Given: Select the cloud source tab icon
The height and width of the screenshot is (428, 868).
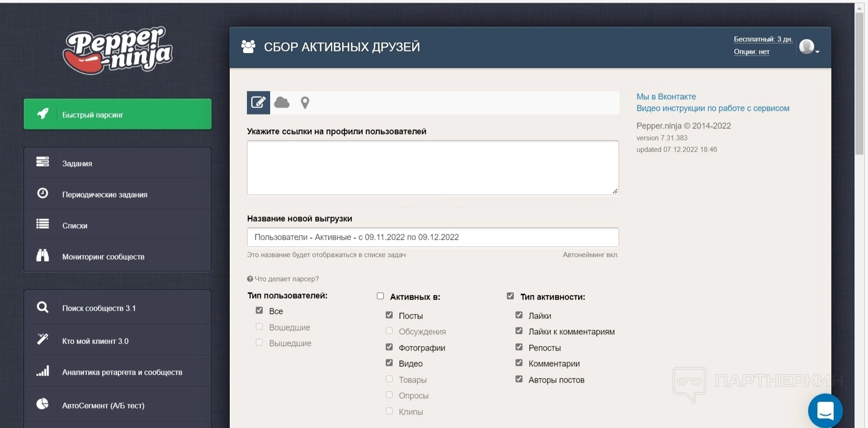Looking at the screenshot, I should (x=282, y=102).
